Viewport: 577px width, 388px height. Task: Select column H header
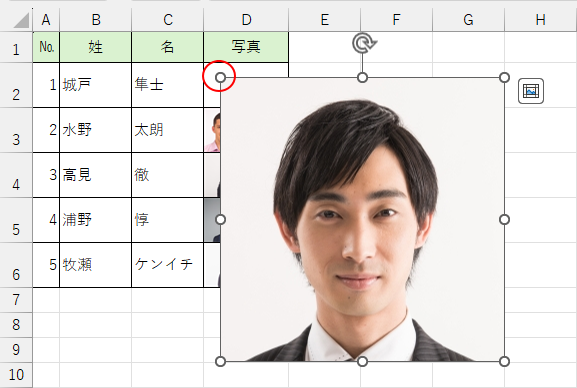tap(541, 20)
